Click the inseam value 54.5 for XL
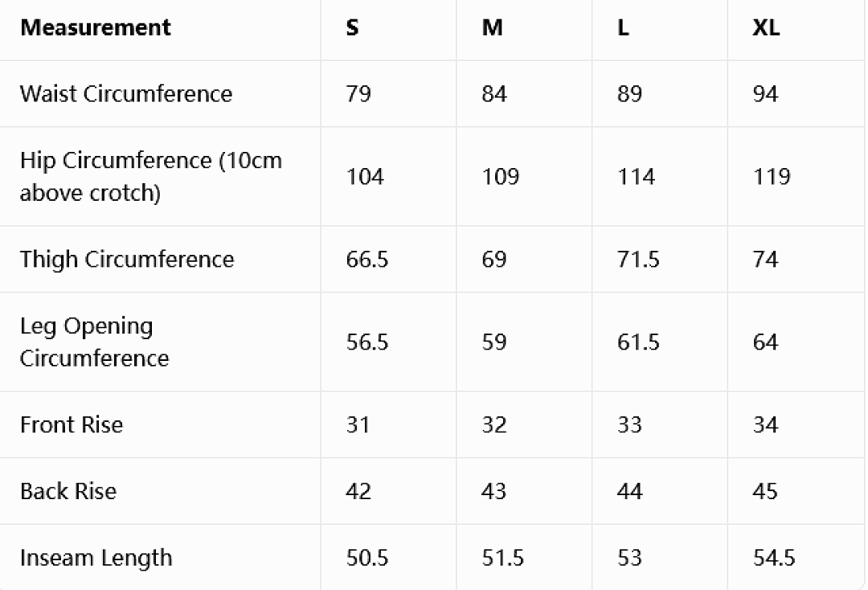 tap(774, 557)
